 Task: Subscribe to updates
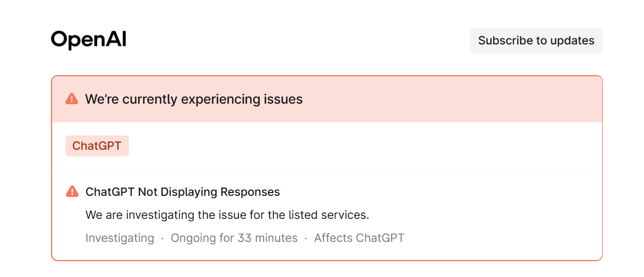pos(536,41)
